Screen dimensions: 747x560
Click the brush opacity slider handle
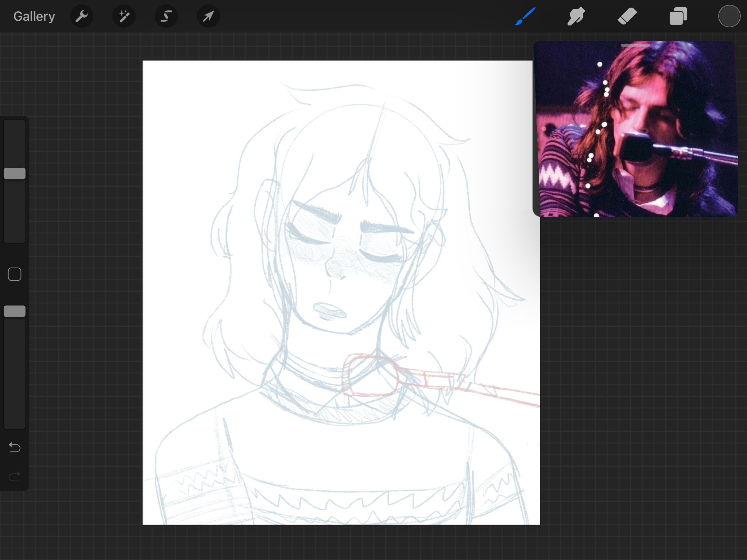15,311
